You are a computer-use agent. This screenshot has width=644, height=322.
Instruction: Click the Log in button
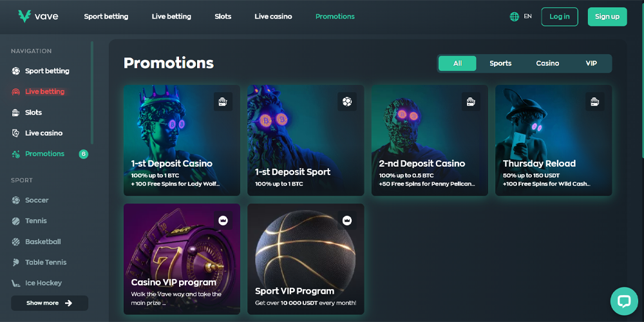[x=560, y=17]
